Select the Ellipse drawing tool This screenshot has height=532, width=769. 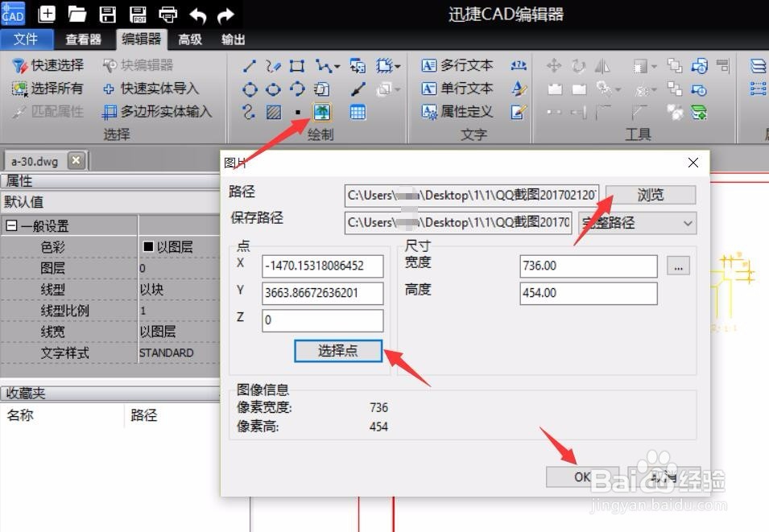coord(273,89)
